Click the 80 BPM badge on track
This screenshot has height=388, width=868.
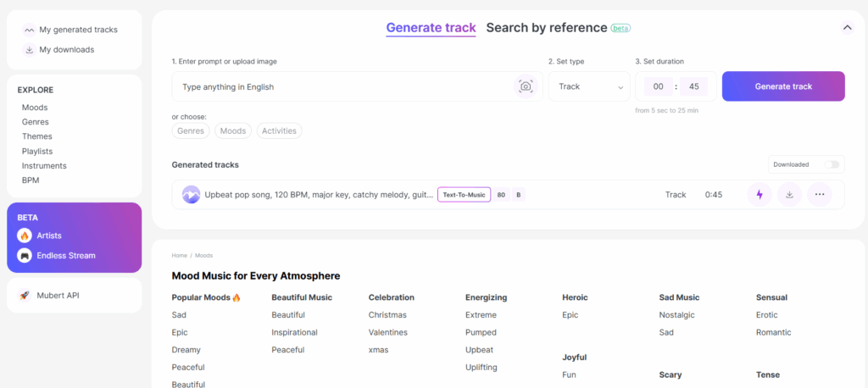pyautogui.click(x=501, y=195)
